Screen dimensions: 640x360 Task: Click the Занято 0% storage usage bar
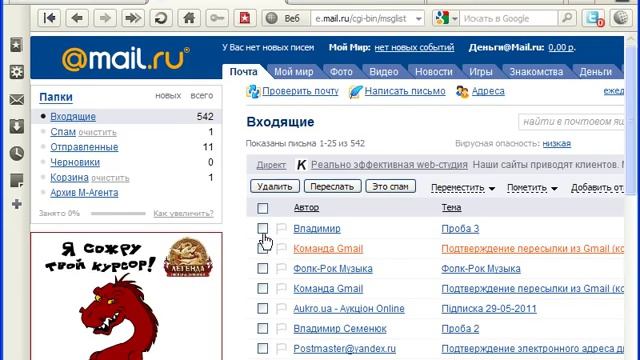[x=118, y=213]
